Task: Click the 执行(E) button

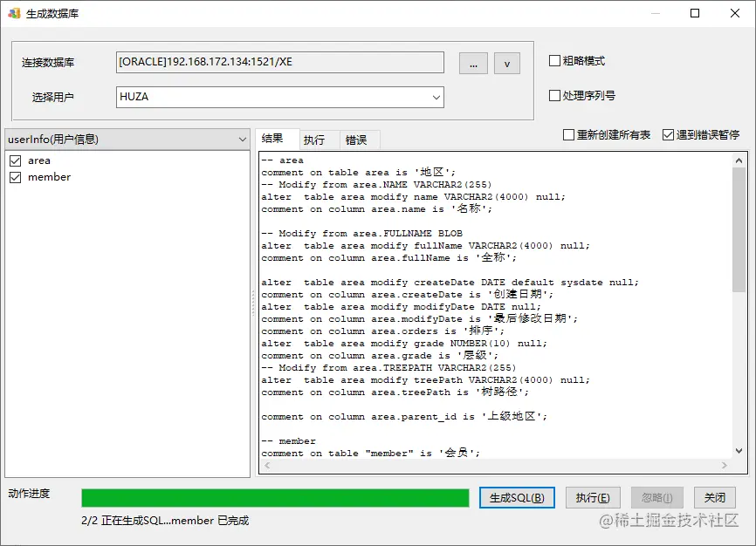Action: click(593, 497)
